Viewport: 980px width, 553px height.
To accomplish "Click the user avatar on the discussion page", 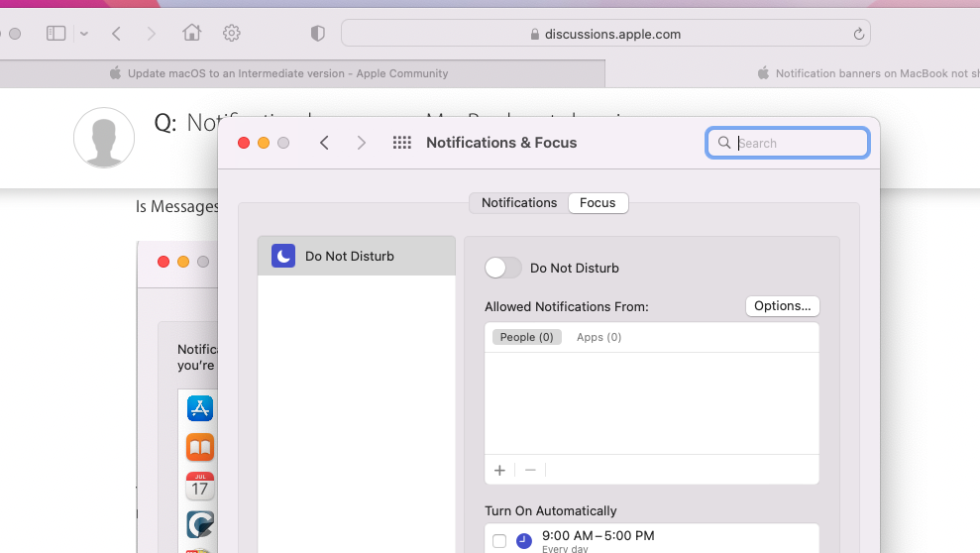I will pyautogui.click(x=104, y=138).
